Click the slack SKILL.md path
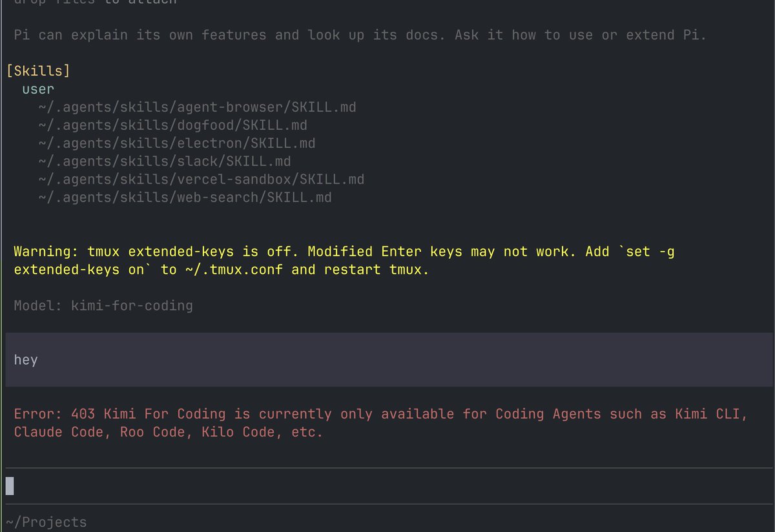This screenshot has width=775, height=532. (164, 161)
